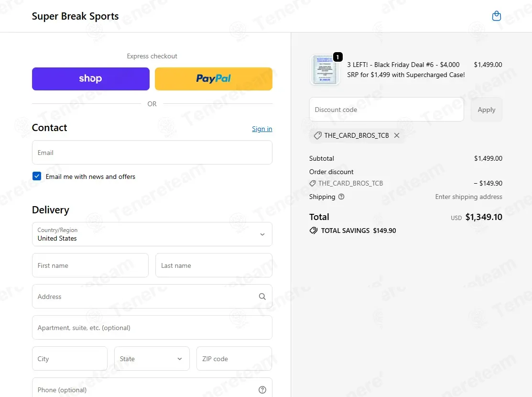This screenshot has width=532, height=397.
Task: Click the 'TOTAL SAVINGS $149.90' text
Action: point(358,231)
